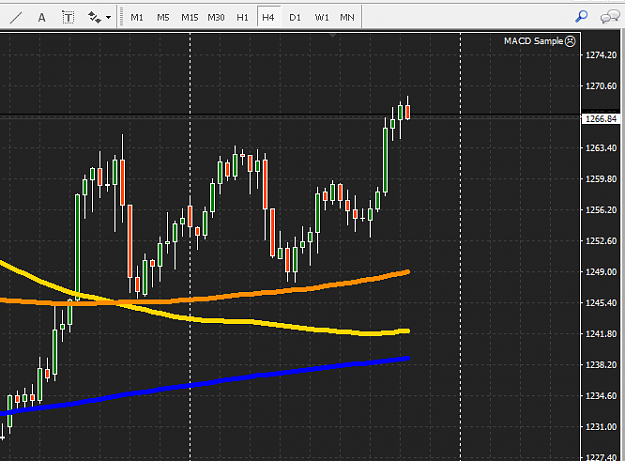Screen dimensions: 625x461
Task: Switch to M1 timeframe
Action: tap(137, 18)
